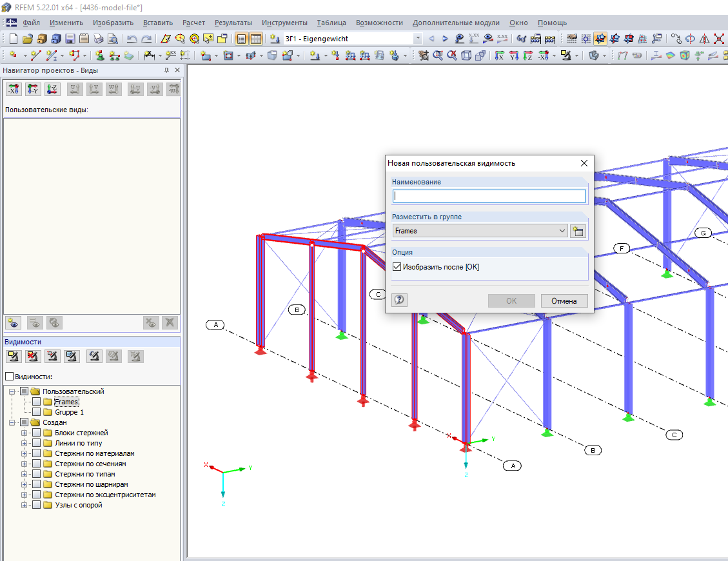728x561 pixels.
Task: Close the Новая пользовательская видимость dialog
Action: [584, 163]
